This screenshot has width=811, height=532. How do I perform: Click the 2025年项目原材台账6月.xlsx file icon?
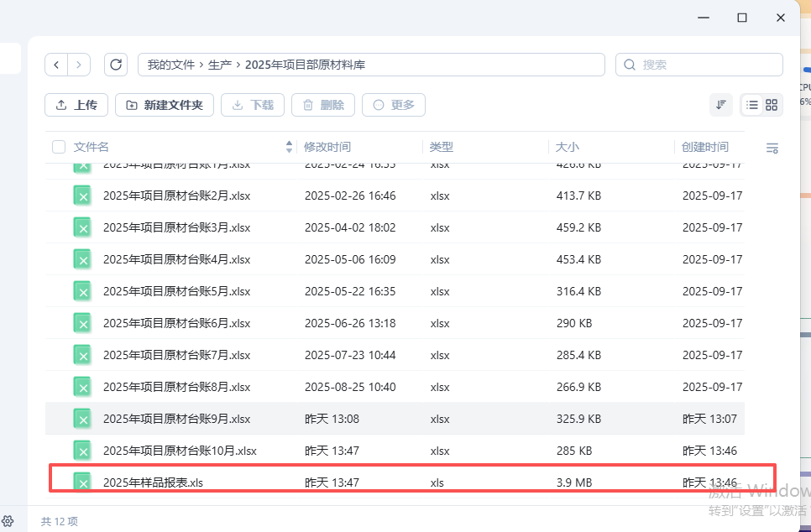[x=82, y=323]
